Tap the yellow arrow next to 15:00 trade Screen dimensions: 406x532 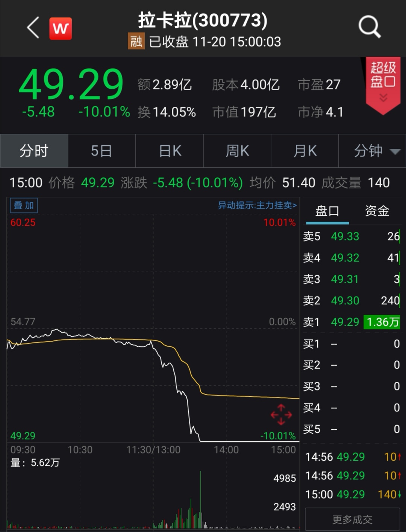coord(393,495)
